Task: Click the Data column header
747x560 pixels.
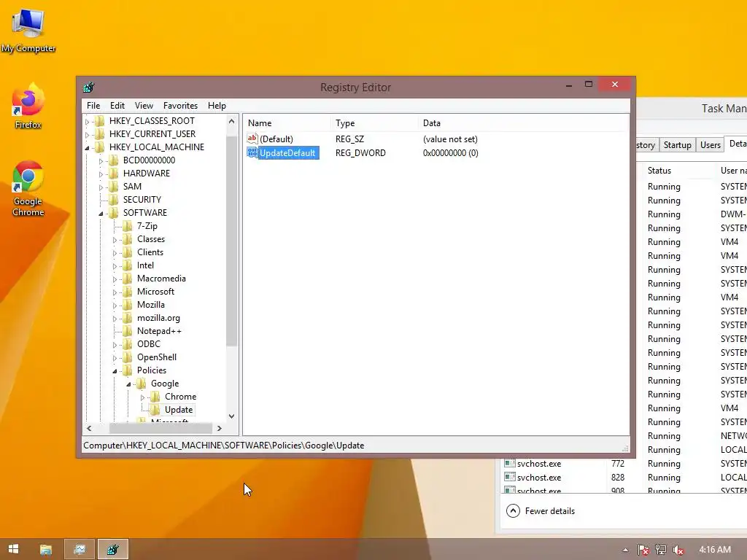Action: point(522,122)
